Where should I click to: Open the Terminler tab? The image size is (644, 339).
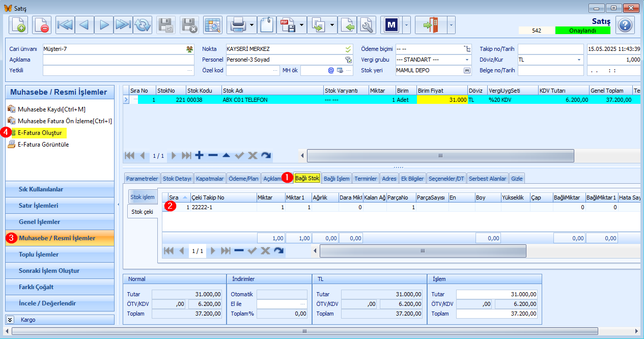click(366, 178)
